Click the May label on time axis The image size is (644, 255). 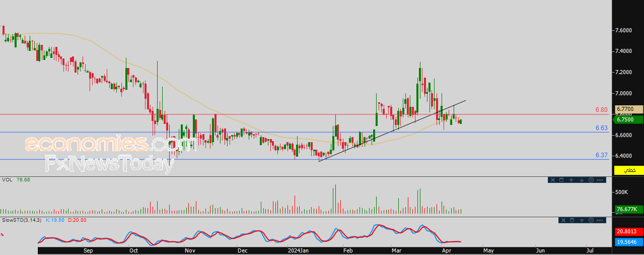[489, 250]
